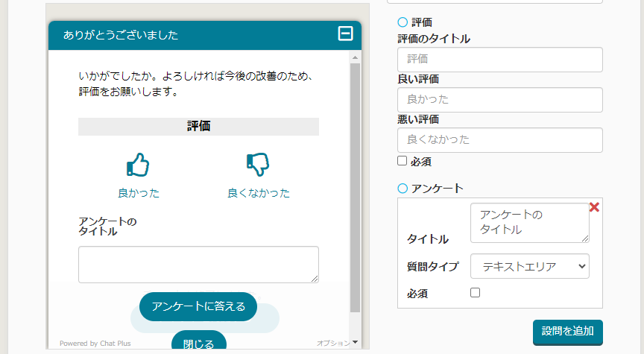Open the 質問タイプ dropdown
This screenshot has height=354, width=644.
[530, 266]
